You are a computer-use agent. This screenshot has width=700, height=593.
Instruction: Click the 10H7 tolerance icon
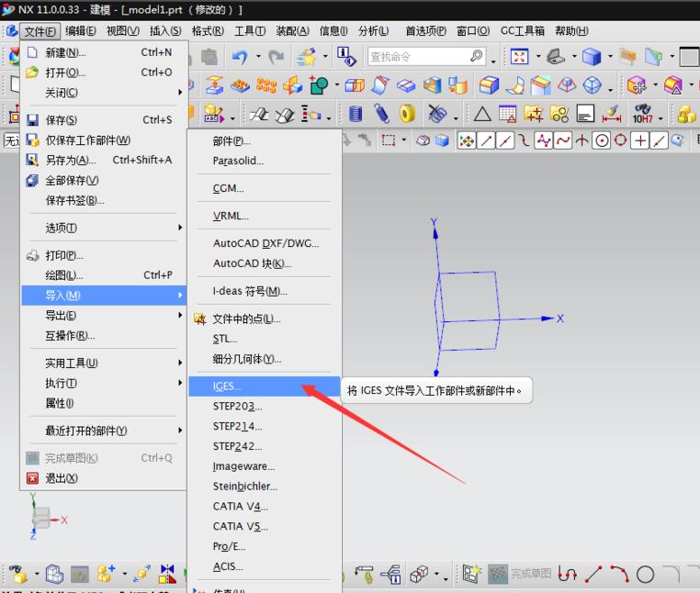[x=642, y=114]
